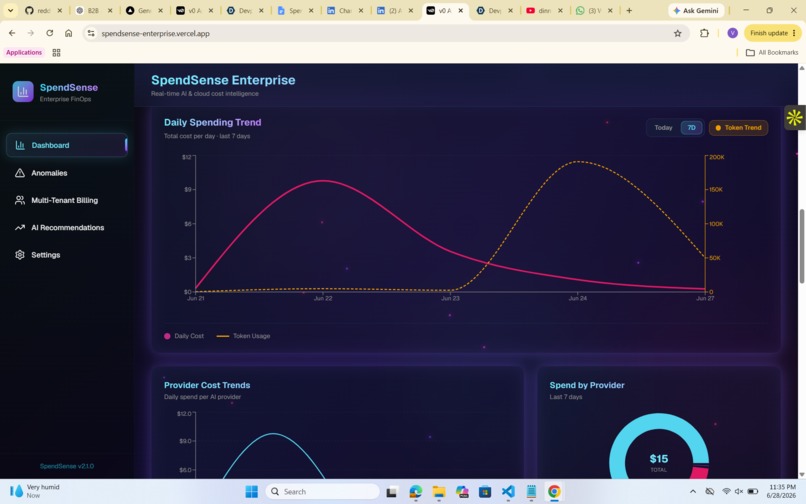Switch to the Spe docs tab
The image size is (806, 504).
pos(295,10)
